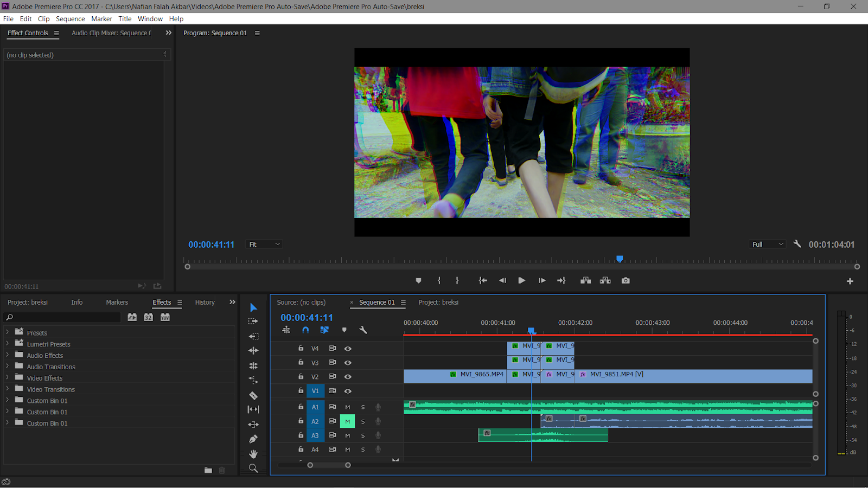
Task: Select the Razor tool
Action: click(x=253, y=395)
